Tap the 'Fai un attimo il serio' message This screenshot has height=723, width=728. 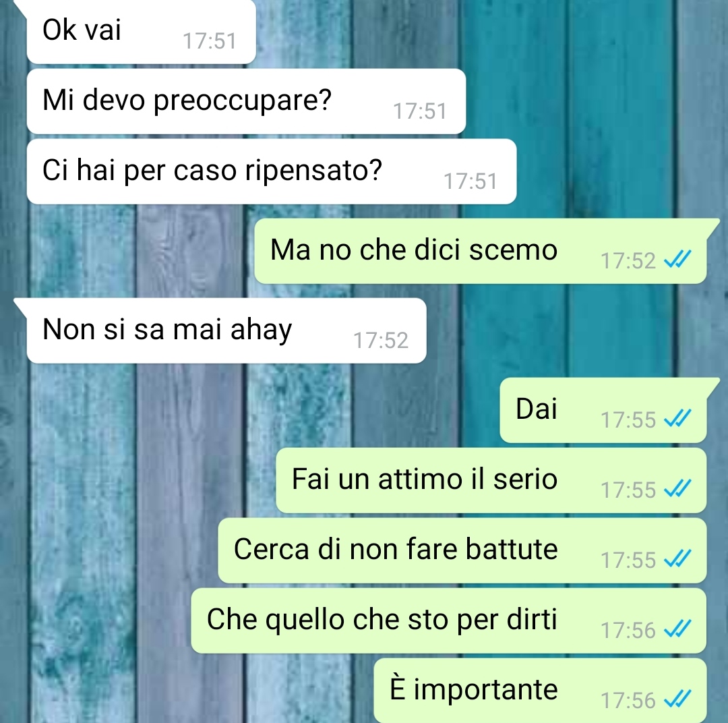(x=491, y=480)
